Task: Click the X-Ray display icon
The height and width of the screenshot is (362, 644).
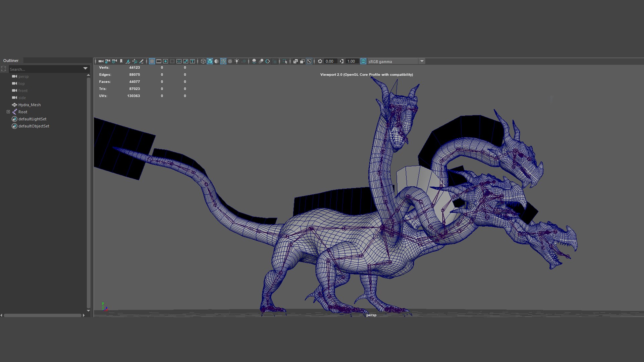Action: point(296,61)
